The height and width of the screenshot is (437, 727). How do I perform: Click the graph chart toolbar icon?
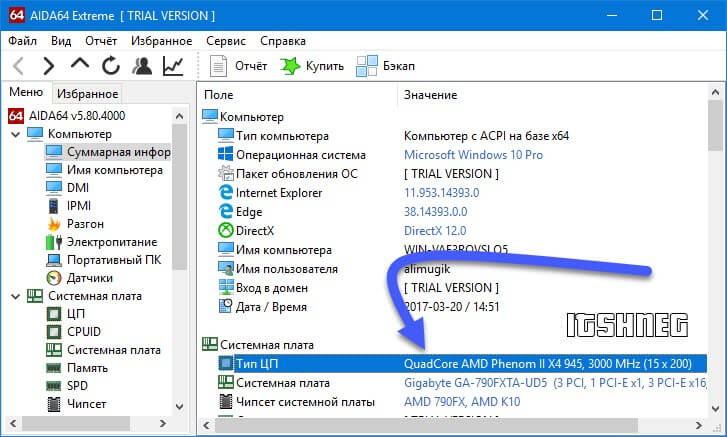click(173, 66)
